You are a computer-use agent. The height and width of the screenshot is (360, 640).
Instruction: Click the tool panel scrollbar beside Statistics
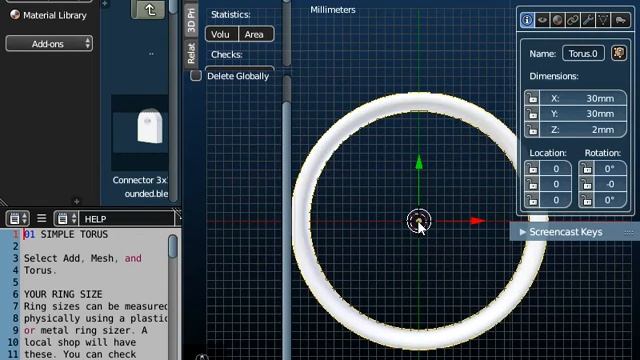coord(287,33)
